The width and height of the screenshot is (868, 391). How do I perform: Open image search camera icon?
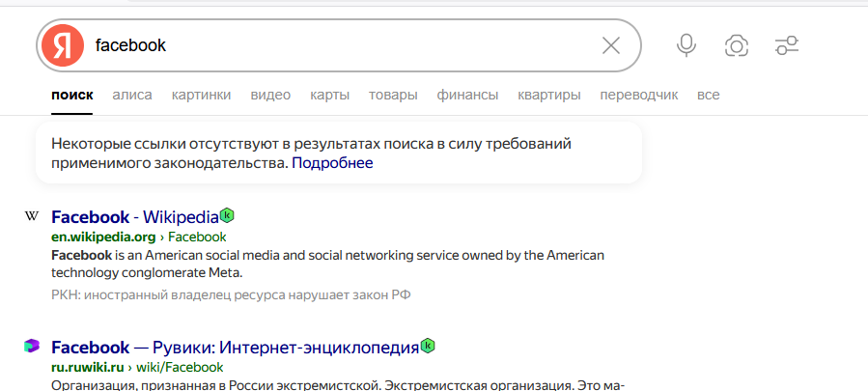tap(737, 45)
